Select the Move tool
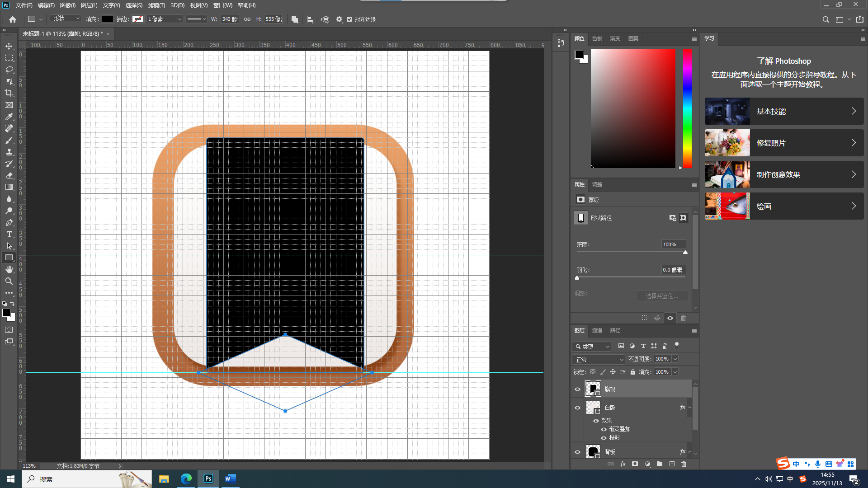The image size is (868, 488). click(x=9, y=47)
